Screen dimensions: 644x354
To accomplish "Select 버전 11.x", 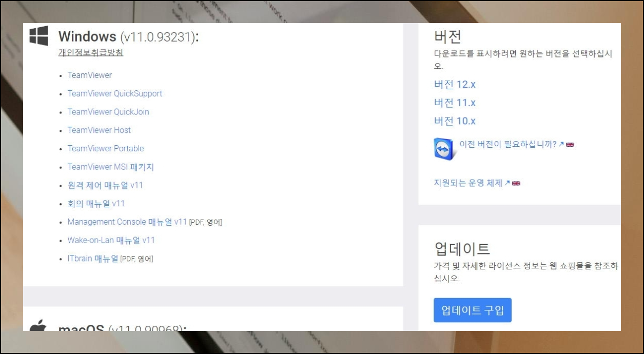I will click(455, 103).
